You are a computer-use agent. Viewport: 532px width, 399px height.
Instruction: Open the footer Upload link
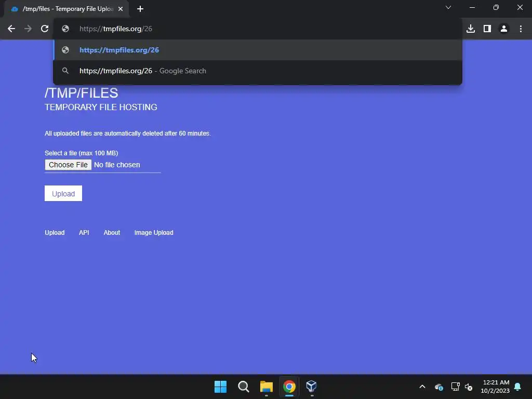55,233
